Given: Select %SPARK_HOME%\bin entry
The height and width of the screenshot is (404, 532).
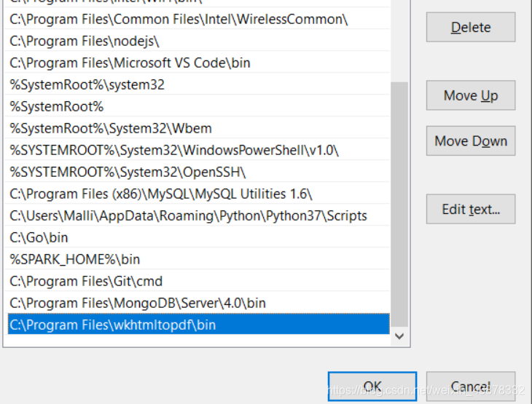Looking at the screenshot, I should tap(197, 260).
